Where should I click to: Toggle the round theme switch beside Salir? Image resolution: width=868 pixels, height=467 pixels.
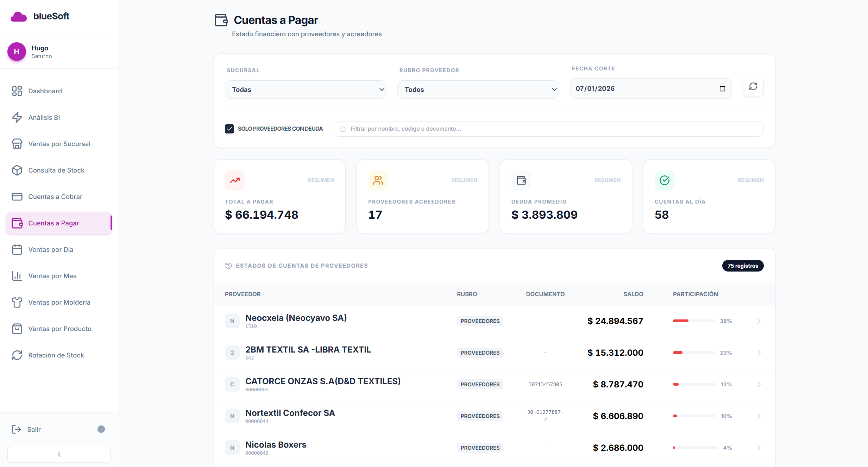(x=101, y=429)
